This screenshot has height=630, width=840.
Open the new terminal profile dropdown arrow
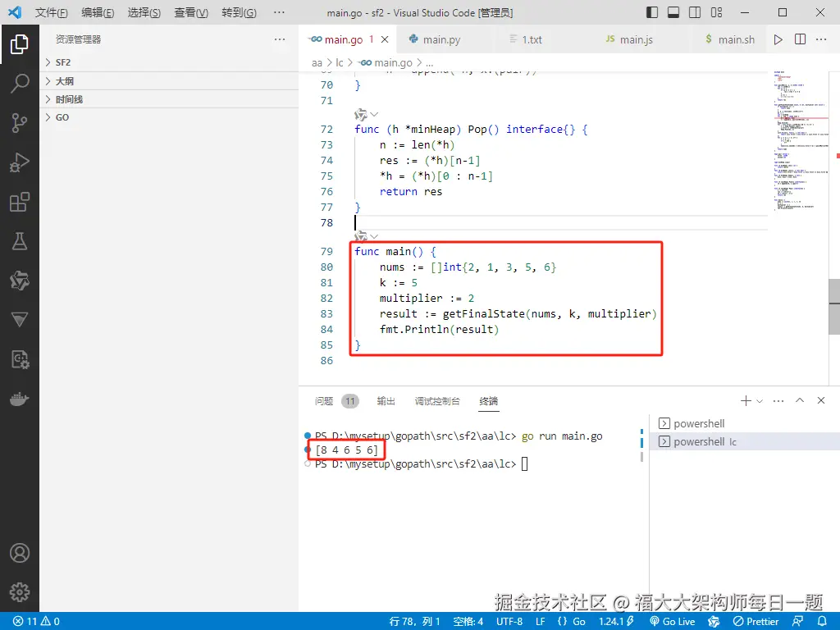tap(759, 400)
